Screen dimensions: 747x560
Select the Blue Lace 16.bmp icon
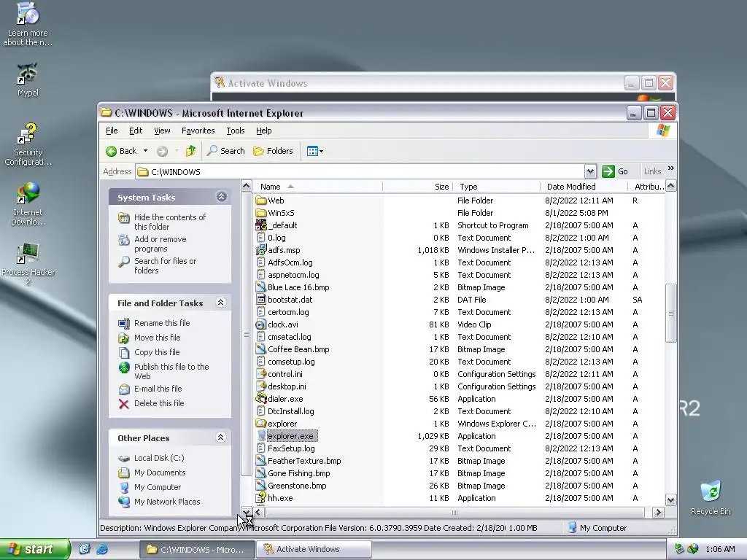click(x=260, y=287)
